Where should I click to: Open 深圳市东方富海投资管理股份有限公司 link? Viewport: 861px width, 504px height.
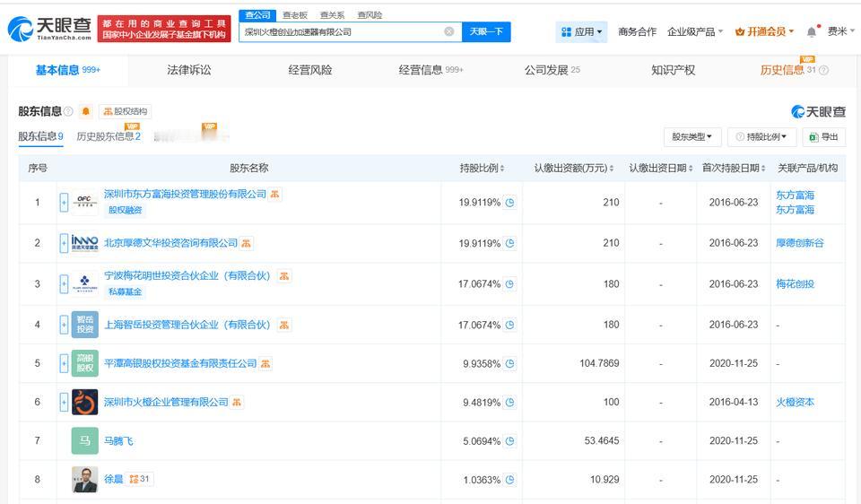[185, 194]
